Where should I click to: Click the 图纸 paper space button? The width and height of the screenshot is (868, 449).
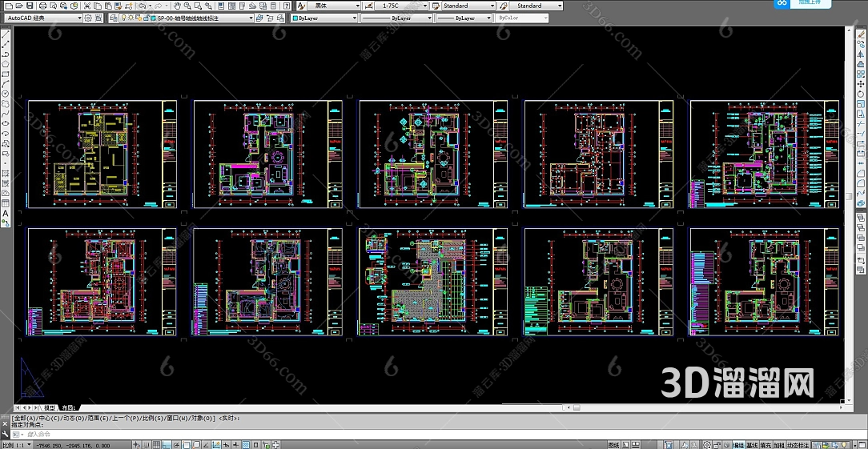coord(613,444)
